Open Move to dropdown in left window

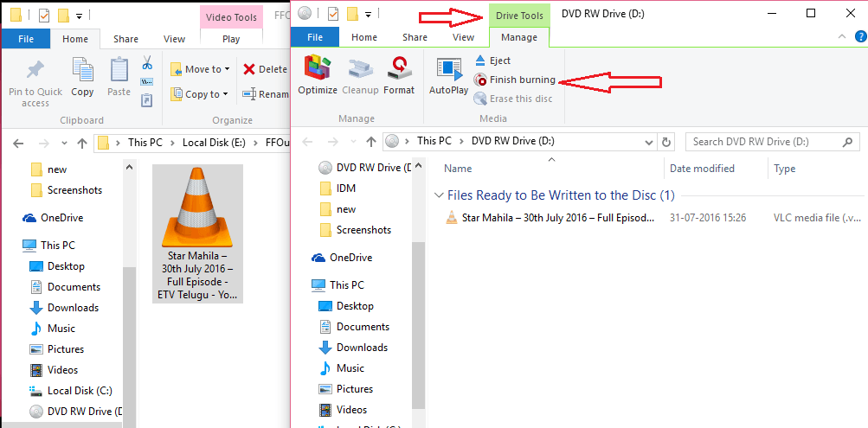coord(200,69)
